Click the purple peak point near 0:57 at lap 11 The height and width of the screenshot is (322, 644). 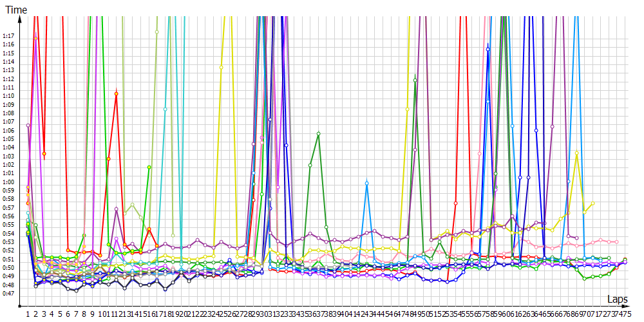(116, 209)
